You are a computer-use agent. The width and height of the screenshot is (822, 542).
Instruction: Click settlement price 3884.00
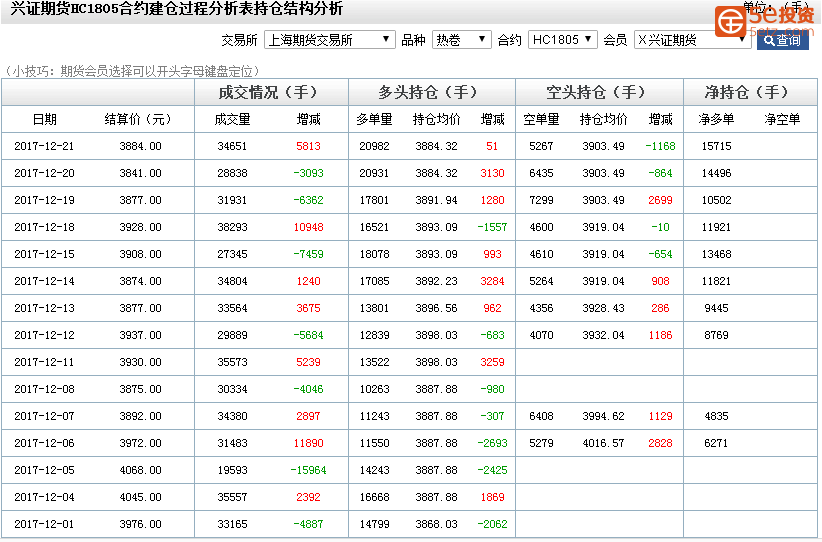[x=140, y=146]
